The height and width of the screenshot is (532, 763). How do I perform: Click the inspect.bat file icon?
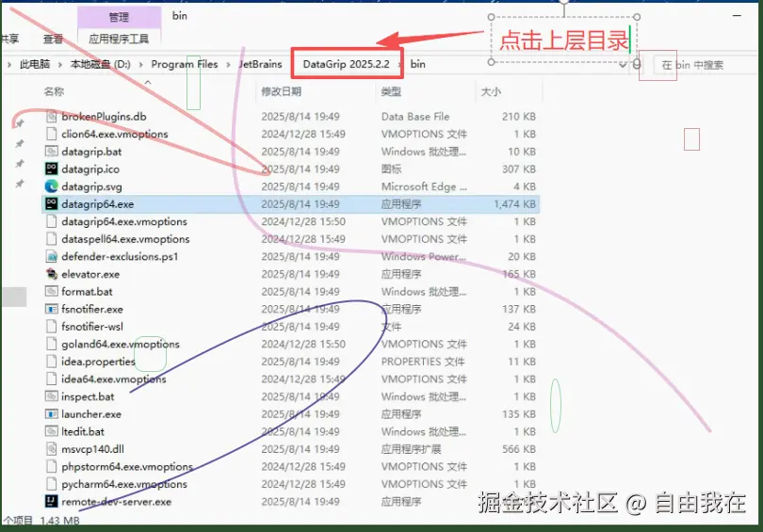pyautogui.click(x=51, y=396)
